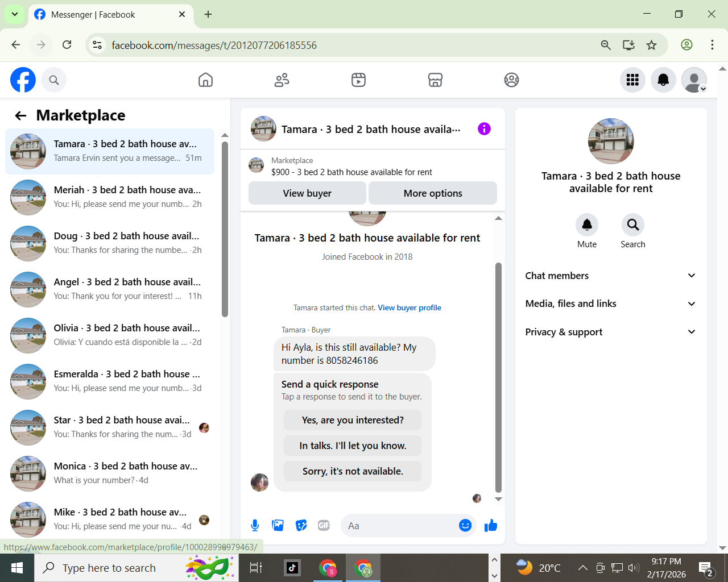Open volume control in system tray
This screenshot has height=582, width=728.
[x=634, y=568]
